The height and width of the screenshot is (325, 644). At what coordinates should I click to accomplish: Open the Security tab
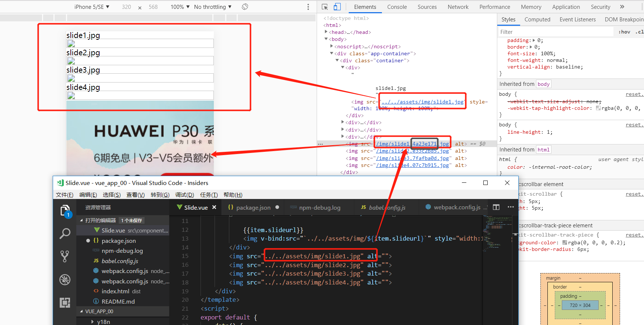tap(601, 7)
